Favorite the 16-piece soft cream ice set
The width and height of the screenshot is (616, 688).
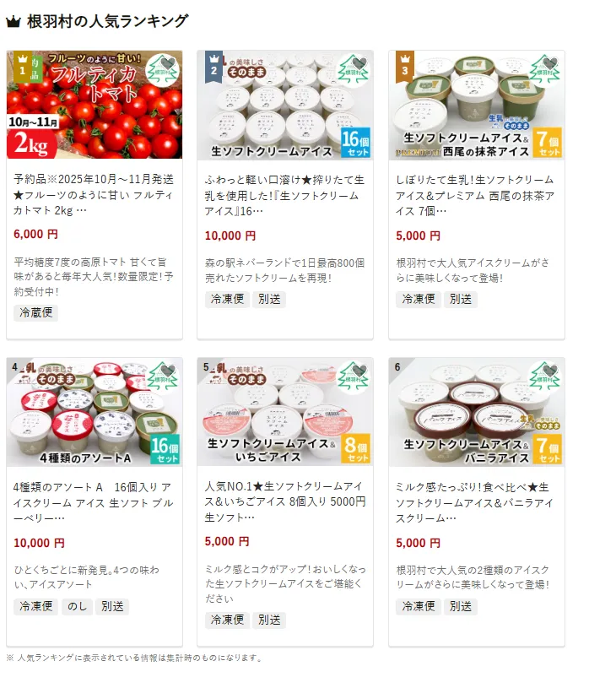[x=360, y=62]
